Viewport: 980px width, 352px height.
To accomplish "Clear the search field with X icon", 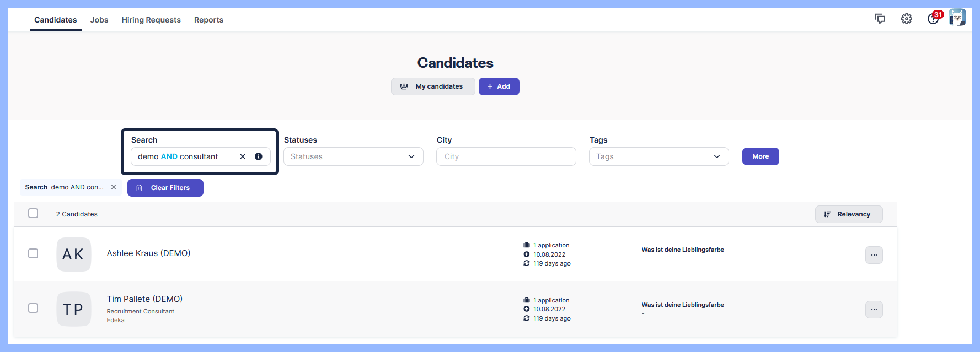I will 243,156.
